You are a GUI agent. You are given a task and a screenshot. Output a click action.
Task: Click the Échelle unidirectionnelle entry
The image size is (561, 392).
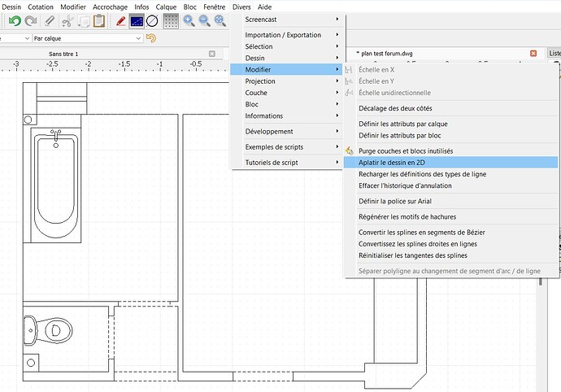(x=450, y=93)
